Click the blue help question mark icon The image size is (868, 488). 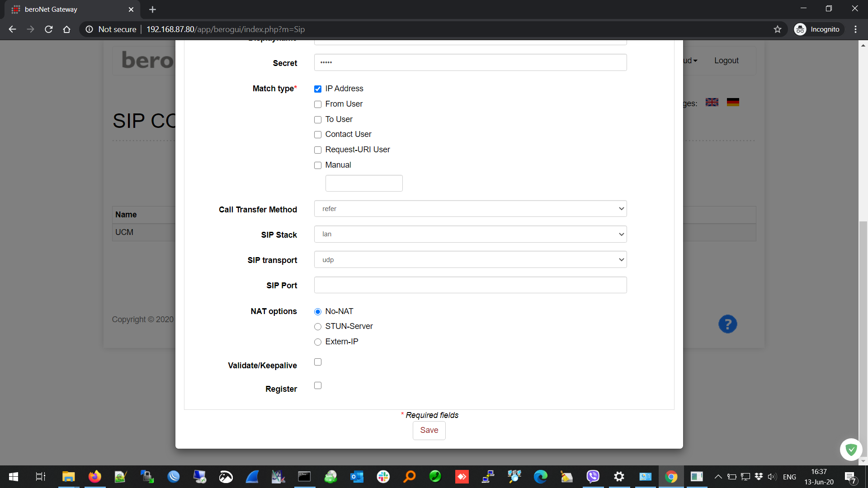pos(727,324)
